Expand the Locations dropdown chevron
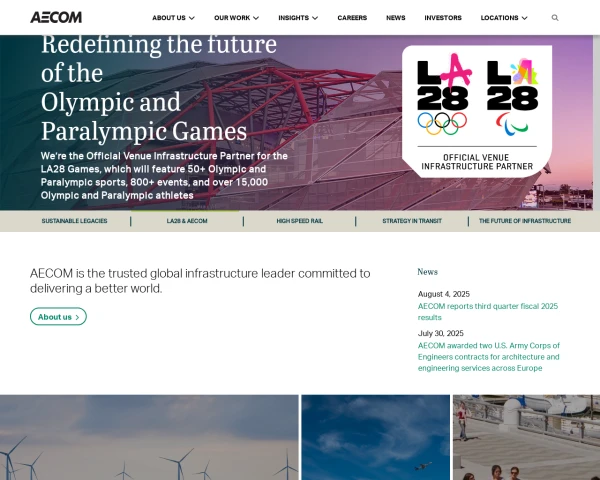Viewport: 600px width, 480px height. tap(525, 18)
